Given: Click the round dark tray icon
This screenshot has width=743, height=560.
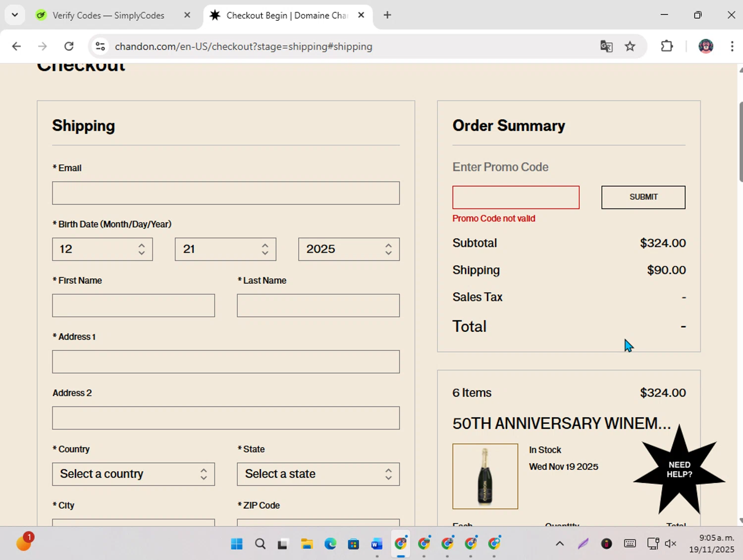Looking at the screenshot, I should [x=606, y=544].
